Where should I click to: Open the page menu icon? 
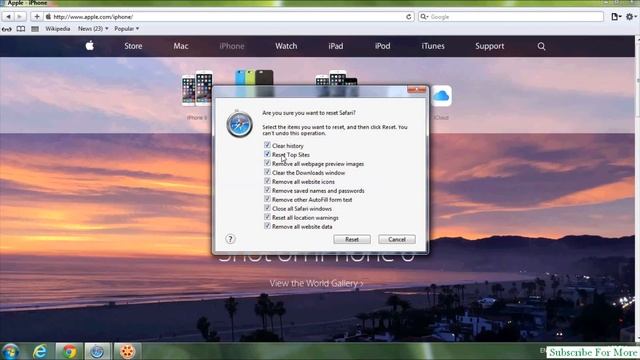(616, 17)
